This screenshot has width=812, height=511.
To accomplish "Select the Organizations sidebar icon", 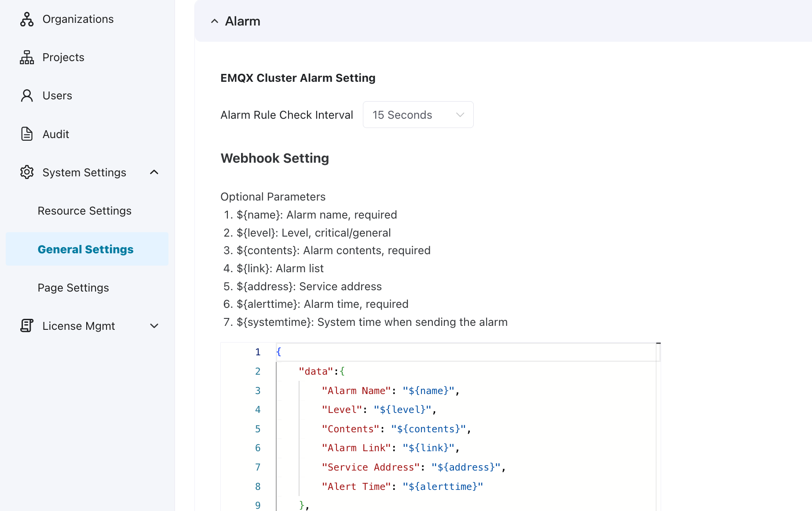I will [27, 18].
